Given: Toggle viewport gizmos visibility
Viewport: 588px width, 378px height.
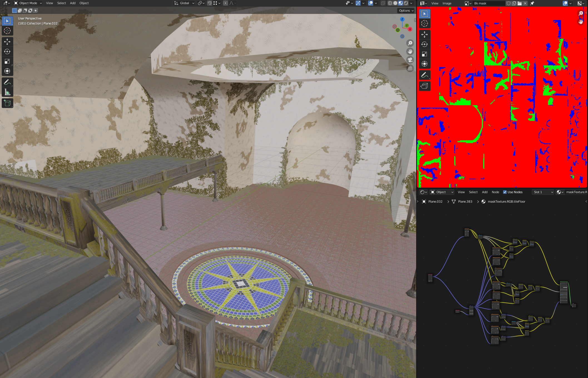Looking at the screenshot, I should [358, 3].
